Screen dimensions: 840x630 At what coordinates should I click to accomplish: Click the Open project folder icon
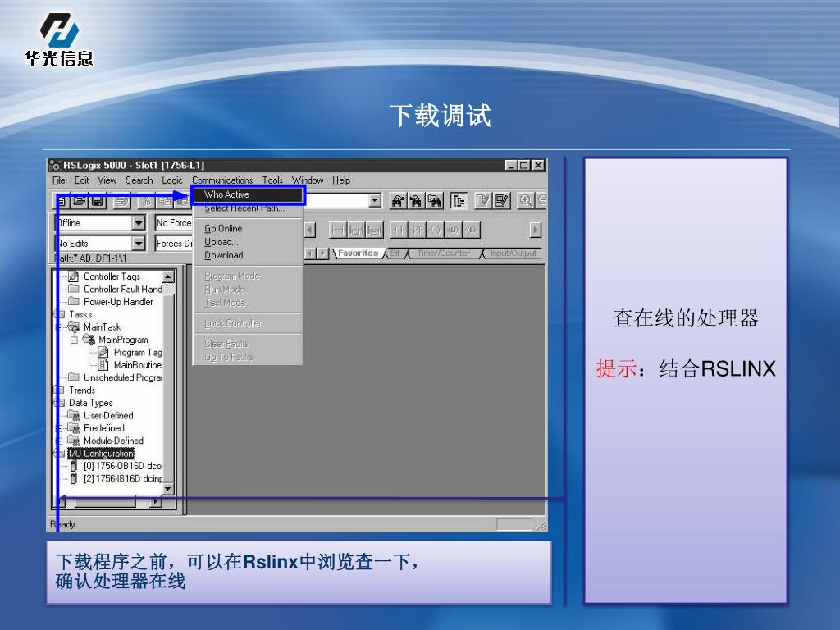(80, 201)
